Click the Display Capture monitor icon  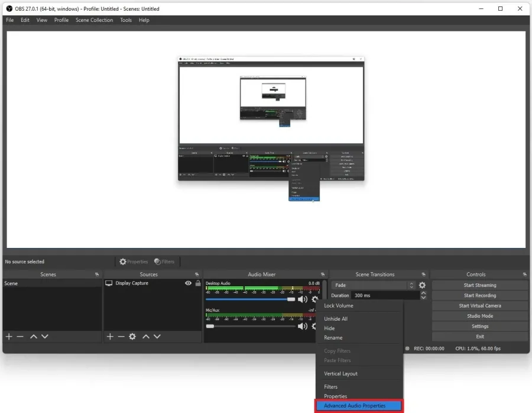click(x=109, y=283)
